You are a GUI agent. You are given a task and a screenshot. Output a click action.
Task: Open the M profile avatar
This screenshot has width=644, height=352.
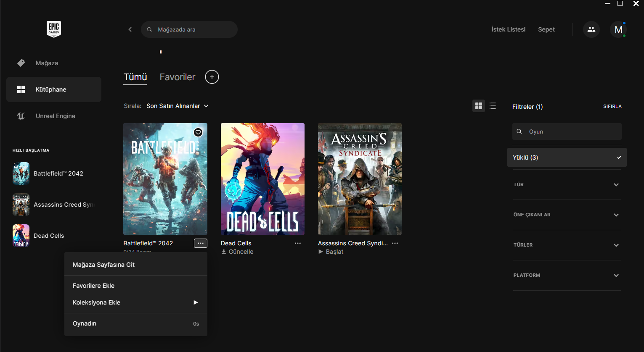[x=618, y=29]
